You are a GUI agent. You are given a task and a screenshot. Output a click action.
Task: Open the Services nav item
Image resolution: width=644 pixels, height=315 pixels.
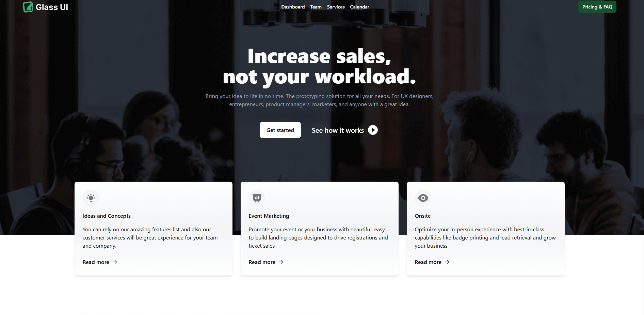pos(336,7)
